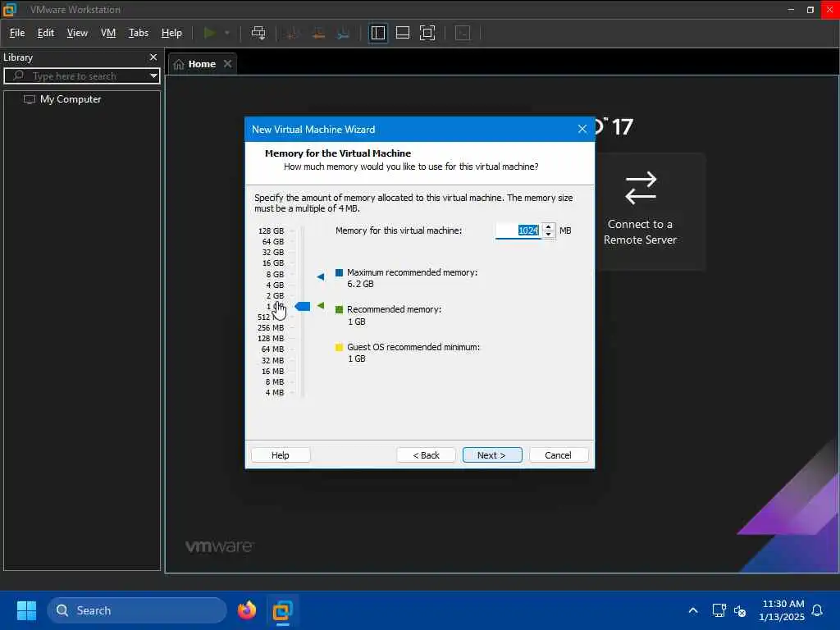Open the View menu

(77, 33)
